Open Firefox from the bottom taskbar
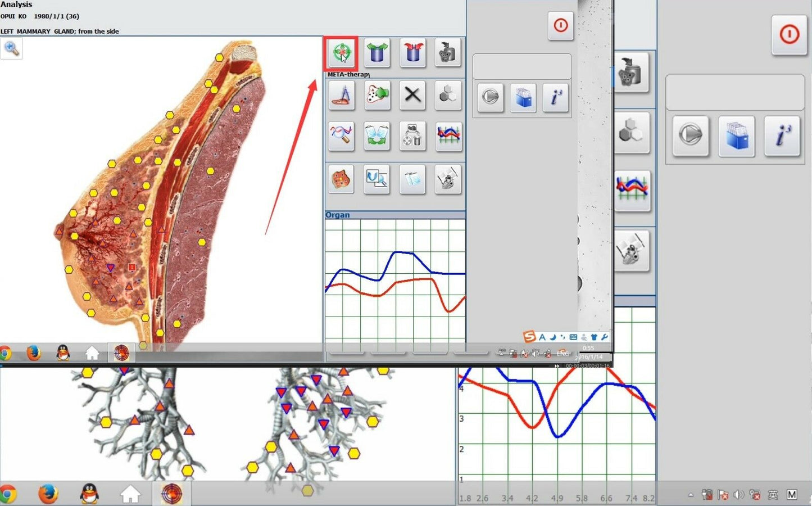The width and height of the screenshot is (812, 506). [48, 494]
